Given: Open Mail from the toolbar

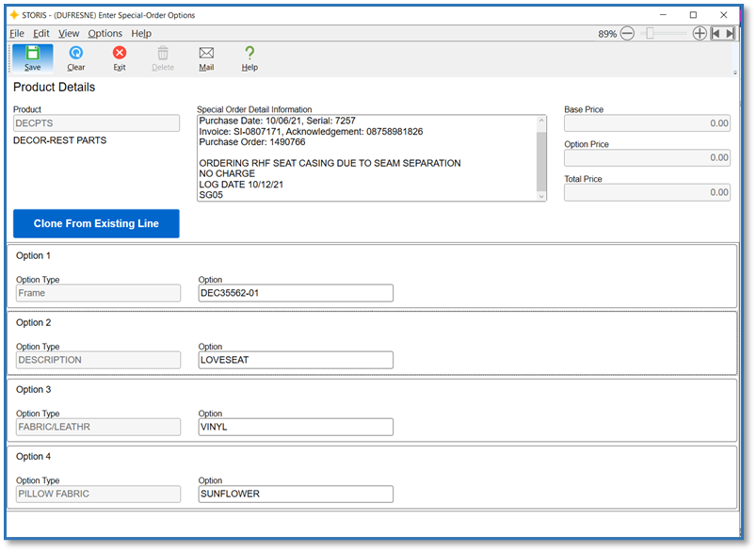Looking at the screenshot, I should [206, 57].
